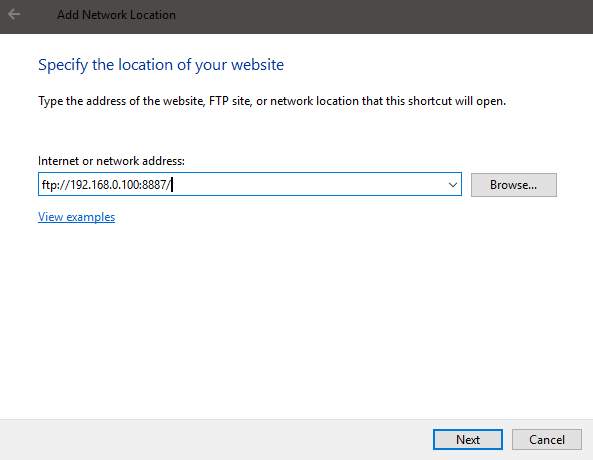This screenshot has height=460, width=593.
Task: Place cursor on the ftp://192.168.0.100:8887/ text
Action: coord(107,185)
